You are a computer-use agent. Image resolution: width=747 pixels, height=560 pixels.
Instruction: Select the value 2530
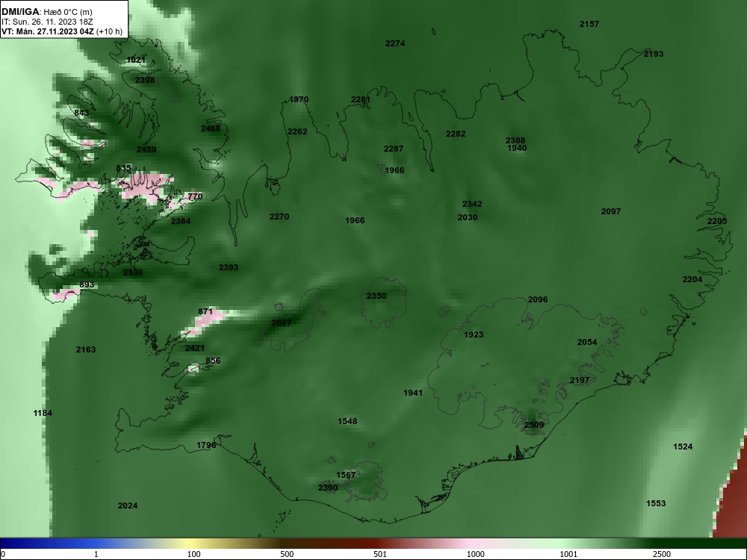pyautogui.click(x=133, y=273)
